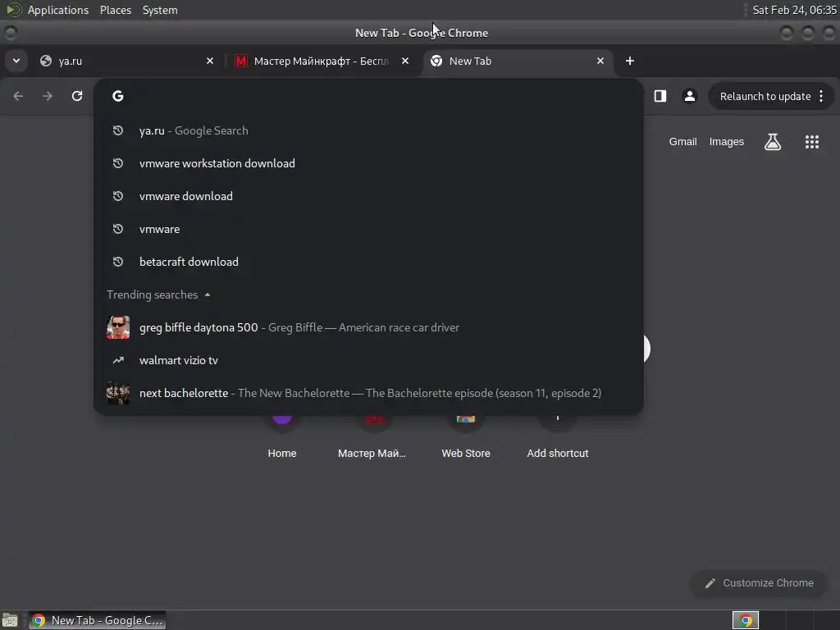The image size is (840, 630).
Task: Open the Мастер Май... shortcut tile
Action: [x=372, y=438]
